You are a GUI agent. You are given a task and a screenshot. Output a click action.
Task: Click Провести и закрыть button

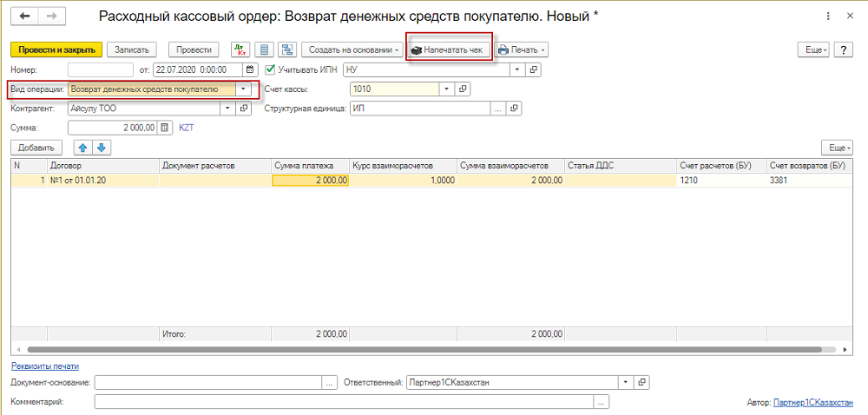click(57, 49)
